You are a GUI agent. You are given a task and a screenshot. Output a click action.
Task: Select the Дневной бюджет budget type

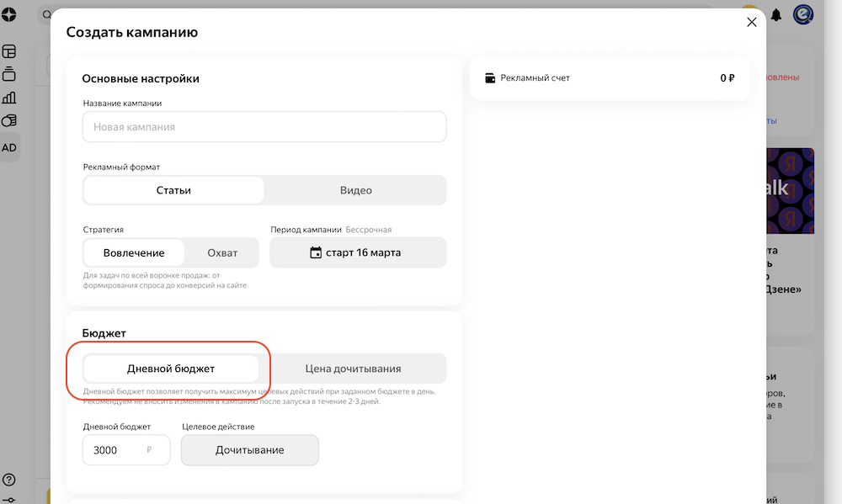point(171,369)
